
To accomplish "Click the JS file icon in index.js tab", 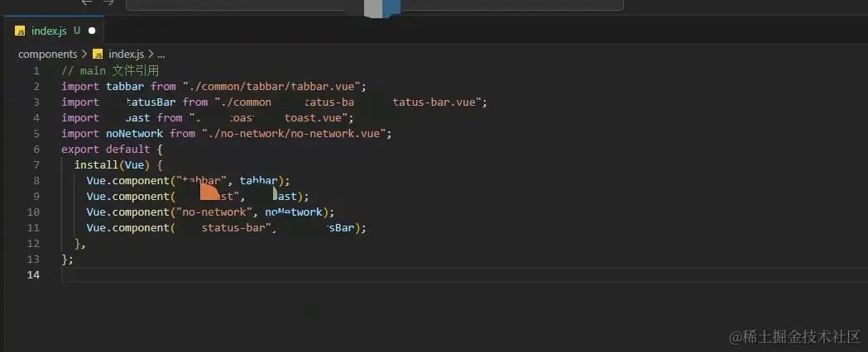I will (20, 31).
